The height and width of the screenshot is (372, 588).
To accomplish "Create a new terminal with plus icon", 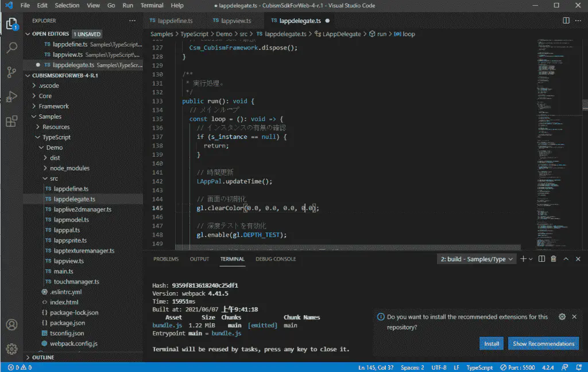I will click(523, 259).
